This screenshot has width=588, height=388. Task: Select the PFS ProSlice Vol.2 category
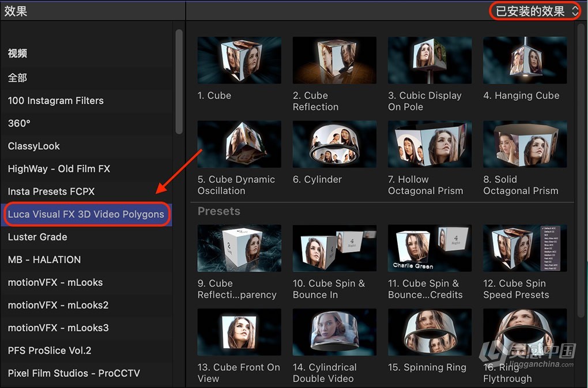pos(86,351)
